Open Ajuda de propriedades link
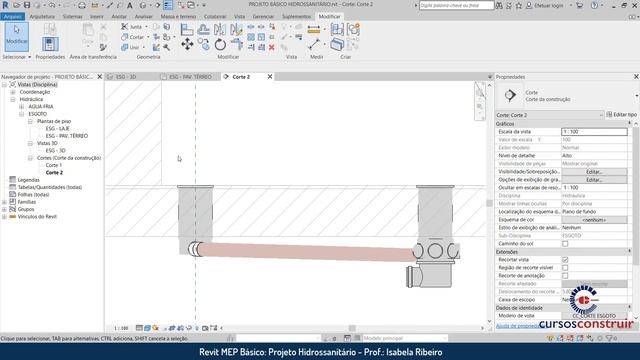 coord(518,326)
